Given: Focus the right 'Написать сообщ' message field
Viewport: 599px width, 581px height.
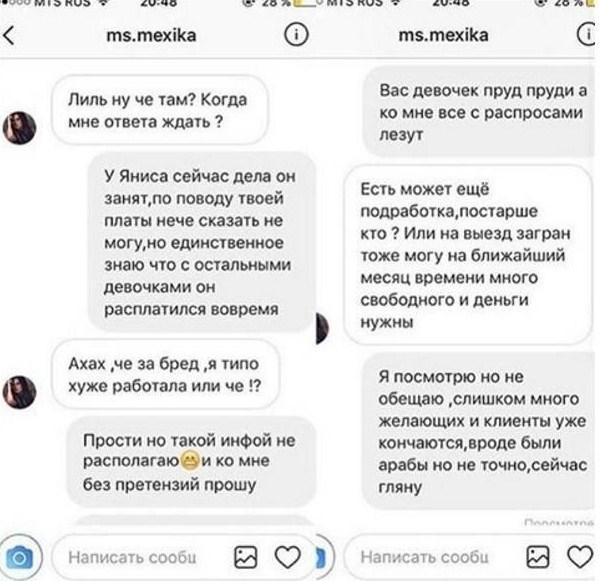Looking at the screenshot, I should click(424, 558).
